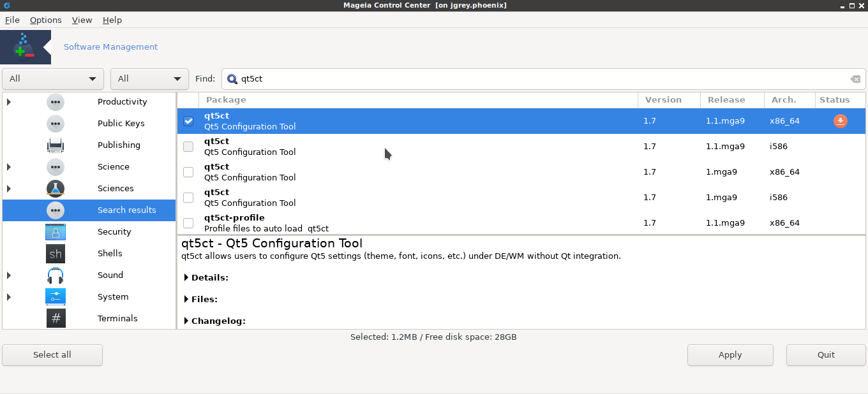Click the Terminals hash icon
868x394 pixels.
click(x=56, y=318)
